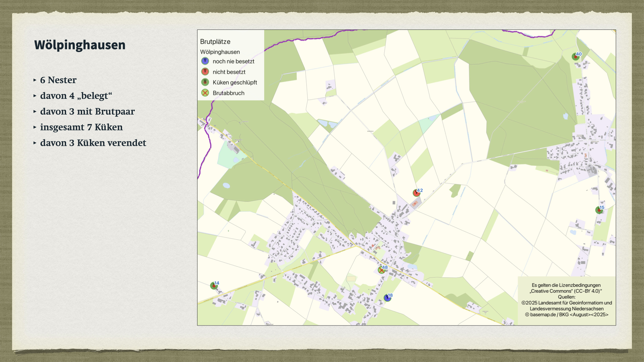Click blue nest marker number 18
This screenshot has width=644, height=362.
point(387,298)
